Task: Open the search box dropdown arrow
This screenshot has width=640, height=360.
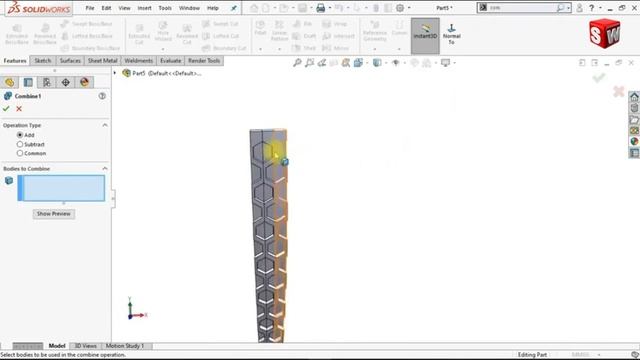Action: (x=568, y=8)
